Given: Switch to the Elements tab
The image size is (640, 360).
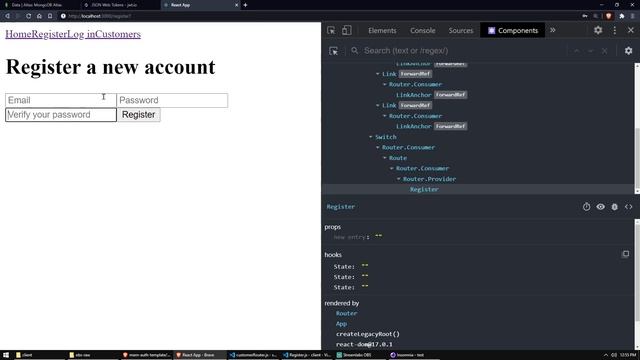Looking at the screenshot, I should [382, 31].
